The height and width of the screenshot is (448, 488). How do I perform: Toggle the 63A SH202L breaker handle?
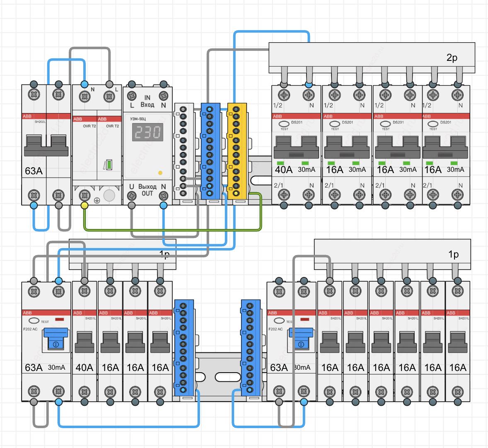tap(46, 145)
